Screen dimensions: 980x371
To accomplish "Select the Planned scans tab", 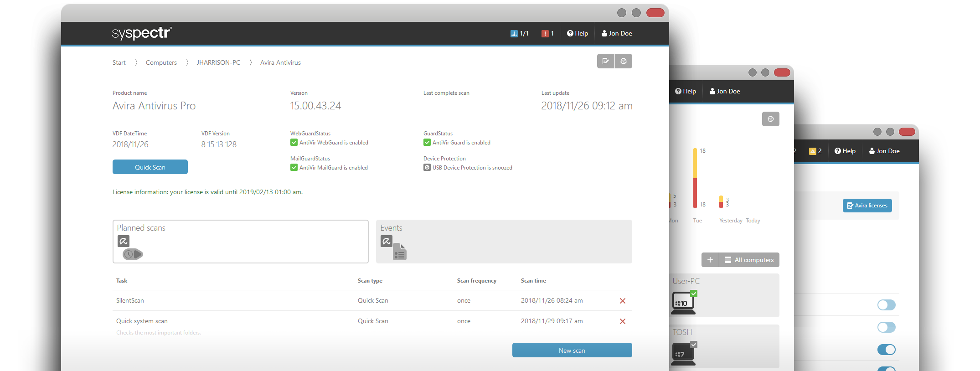I will (241, 242).
